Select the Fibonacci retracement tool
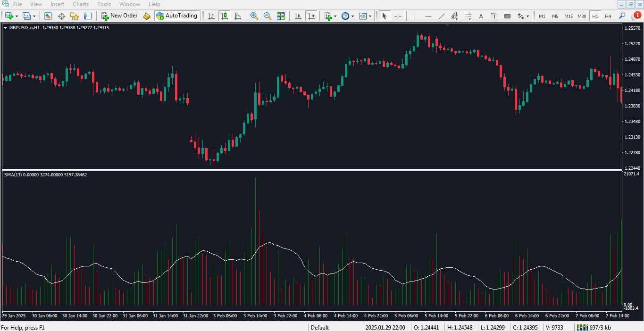This screenshot has width=644, height=331. 468,16
